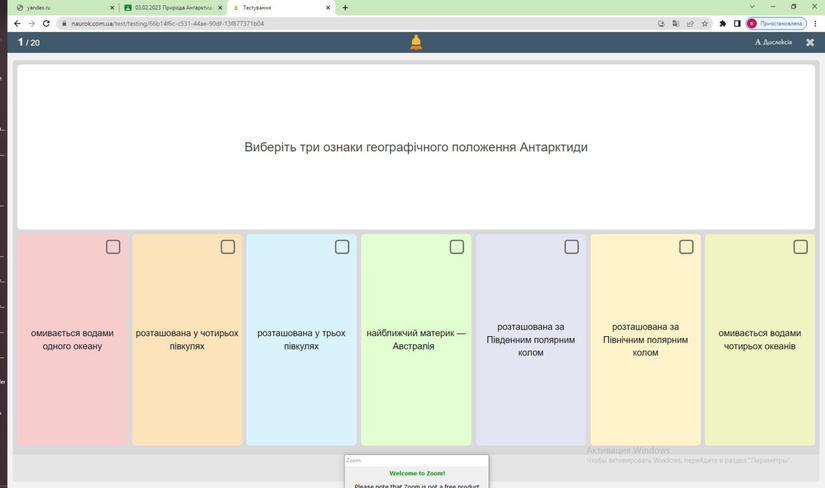Close the Тестування tab
Screen dimensions: 825x488
click(x=328, y=8)
